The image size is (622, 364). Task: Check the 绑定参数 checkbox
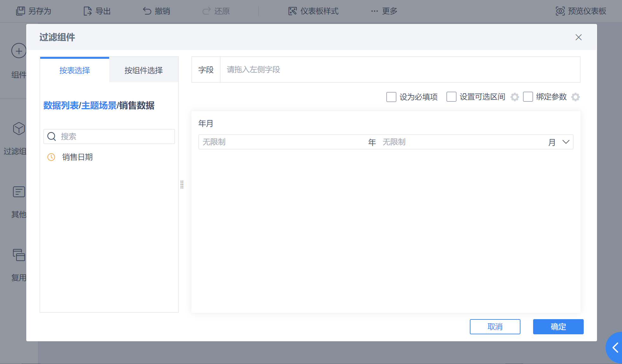tap(528, 97)
